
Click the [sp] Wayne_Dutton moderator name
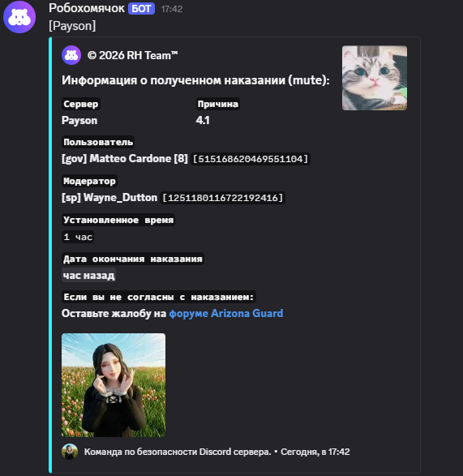[109, 198]
